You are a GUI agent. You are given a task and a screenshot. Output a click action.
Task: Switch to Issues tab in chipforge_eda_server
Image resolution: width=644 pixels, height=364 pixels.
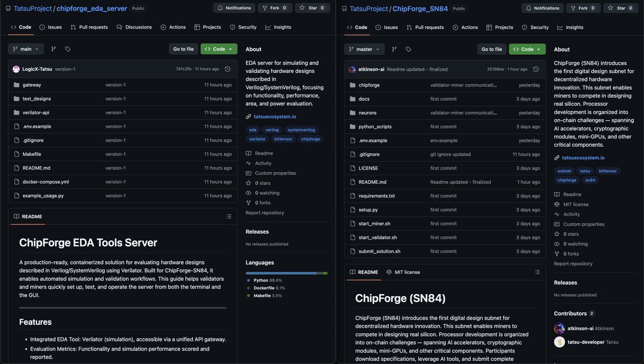point(50,27)
